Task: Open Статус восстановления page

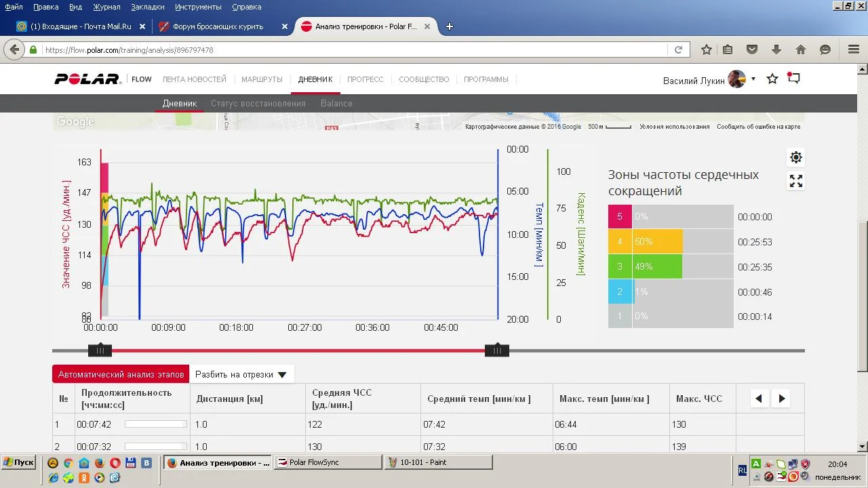Action: click(x=258, y=103)
